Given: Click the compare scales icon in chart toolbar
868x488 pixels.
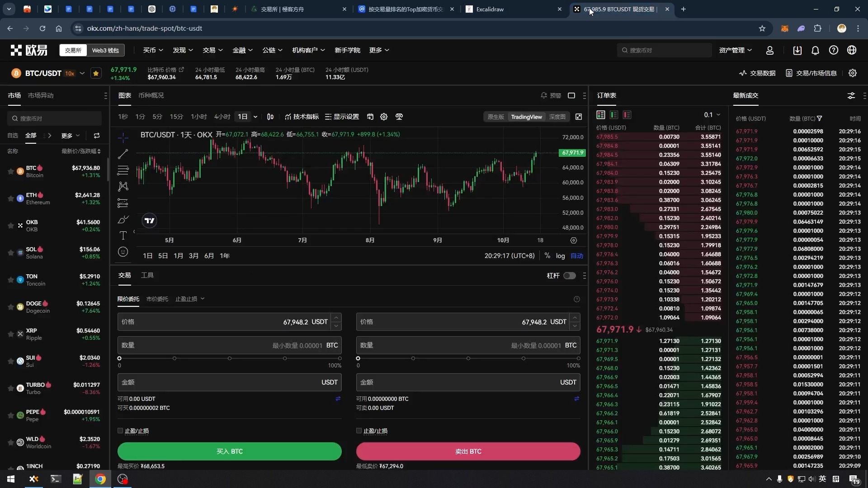Looking at the screenshot, I should click(x=399, y=117).
